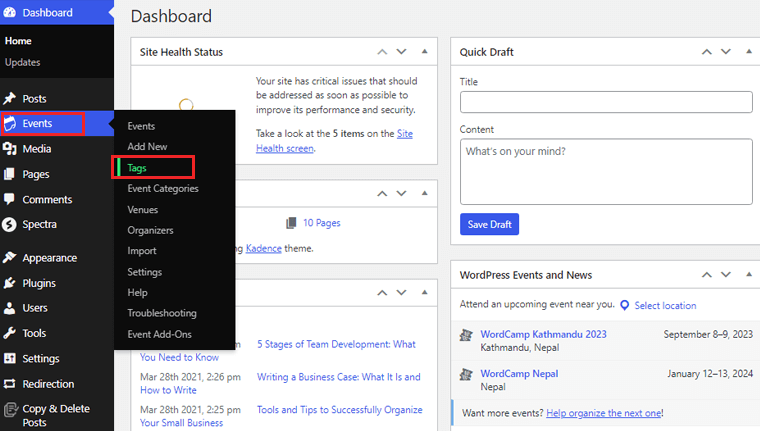This screenshot has width=760, height=431.
Task: Open Event Add-Ons submenu item
Action: 159,334
